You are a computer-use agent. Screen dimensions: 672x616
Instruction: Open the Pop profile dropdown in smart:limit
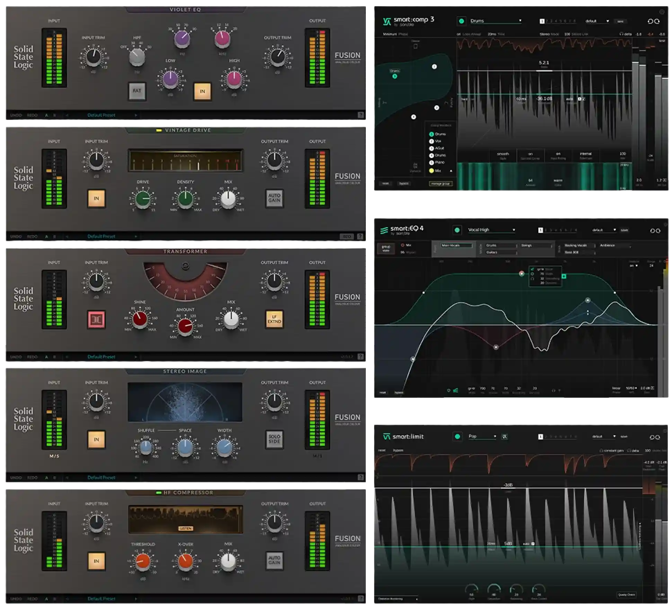(482, 436)
